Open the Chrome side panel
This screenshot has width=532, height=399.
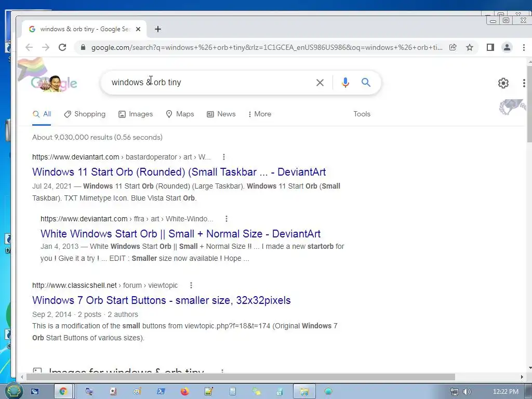(x=490, y=47)
